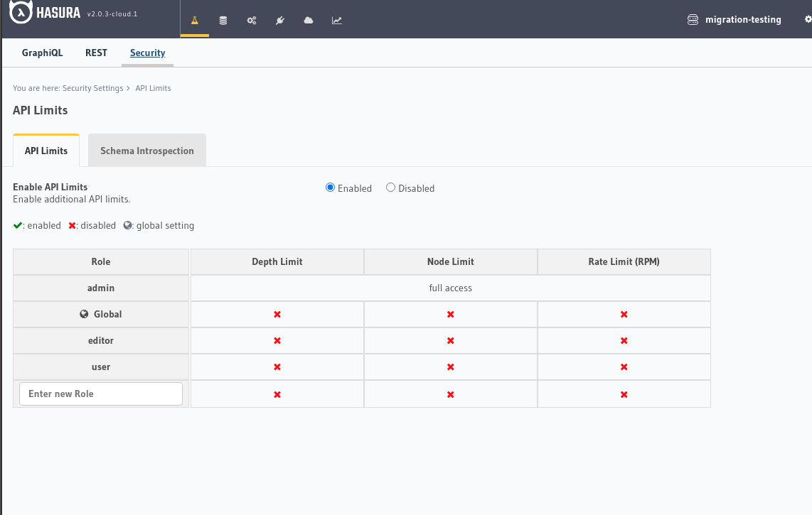Click user row Rate Limit cross

[624, 367]
